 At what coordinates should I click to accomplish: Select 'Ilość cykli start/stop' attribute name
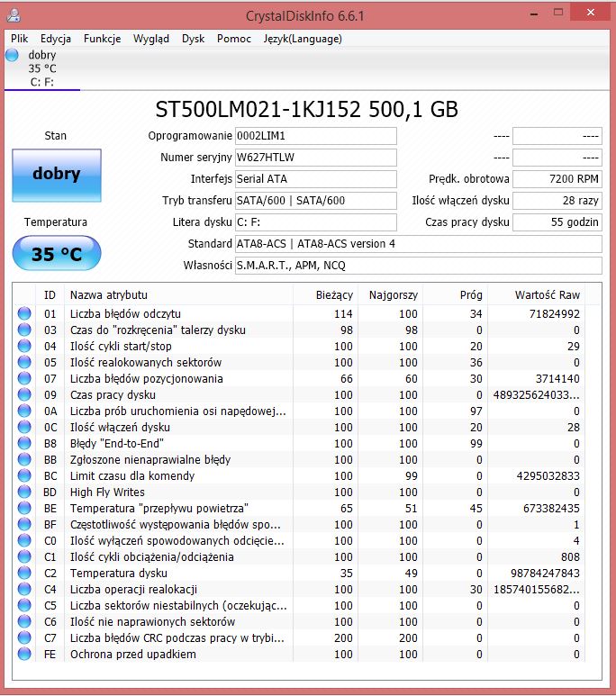tap(121, 347)
